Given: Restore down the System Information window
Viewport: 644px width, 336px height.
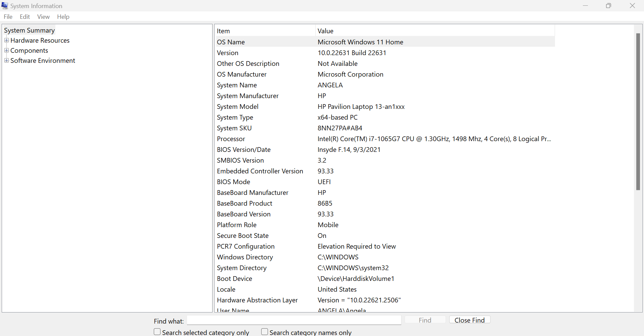Looking at the screenshot, I should click(x=608, y=6).
